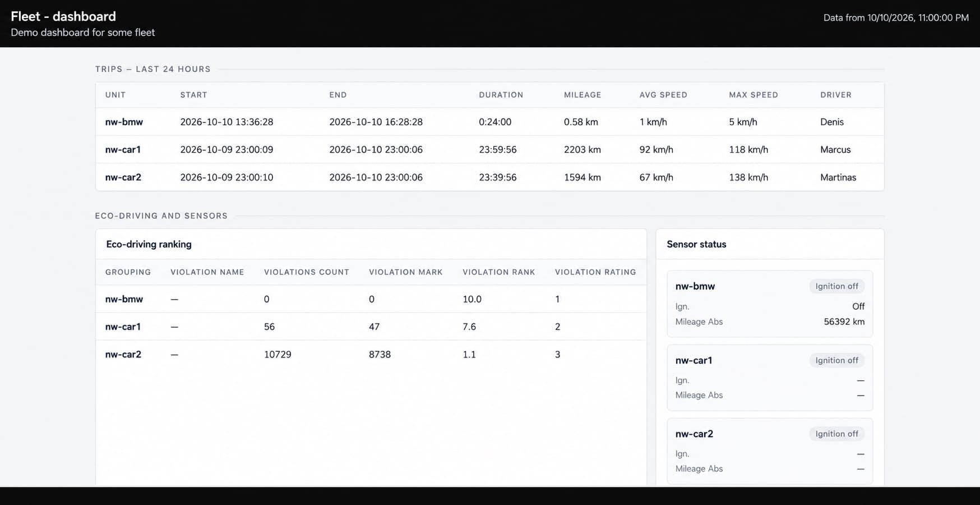Click the MAX SPEED column header
This screenshot has width=980, height=505.
click(x=754, y=95)
